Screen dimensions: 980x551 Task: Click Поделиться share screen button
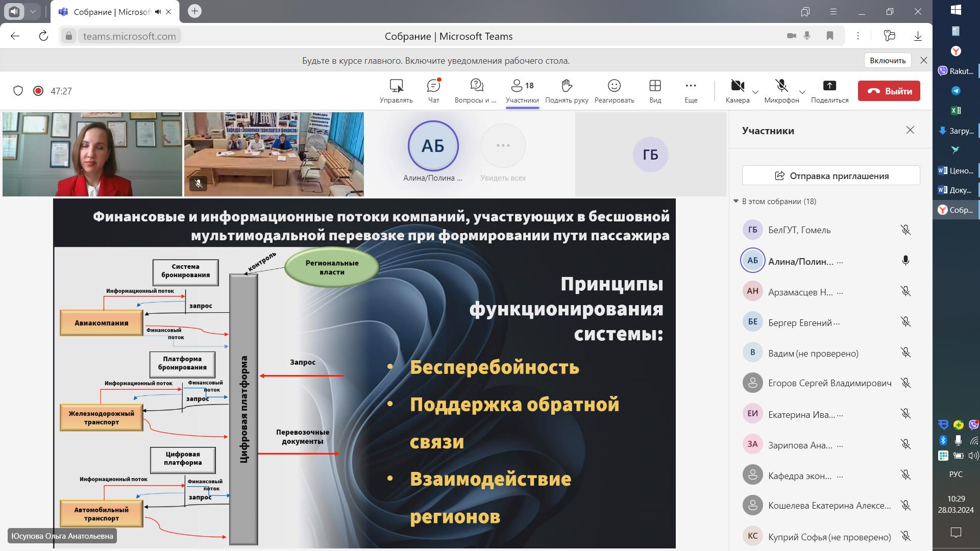pos(829,91)
